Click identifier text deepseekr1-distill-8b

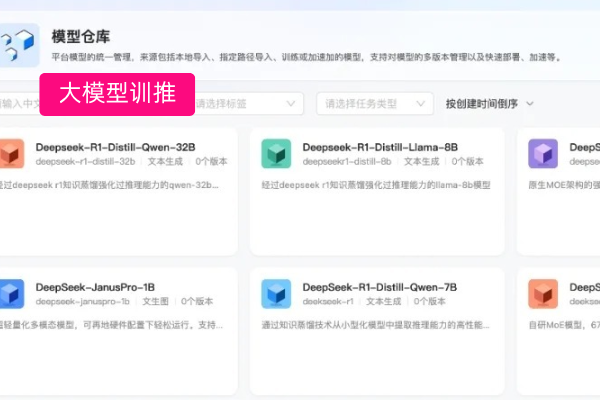point(347,162)
